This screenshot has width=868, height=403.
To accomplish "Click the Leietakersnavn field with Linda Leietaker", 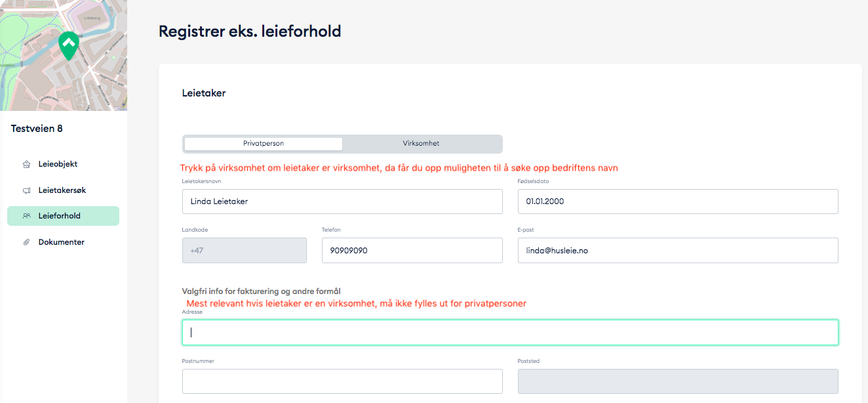I will [x=342, y=201].
